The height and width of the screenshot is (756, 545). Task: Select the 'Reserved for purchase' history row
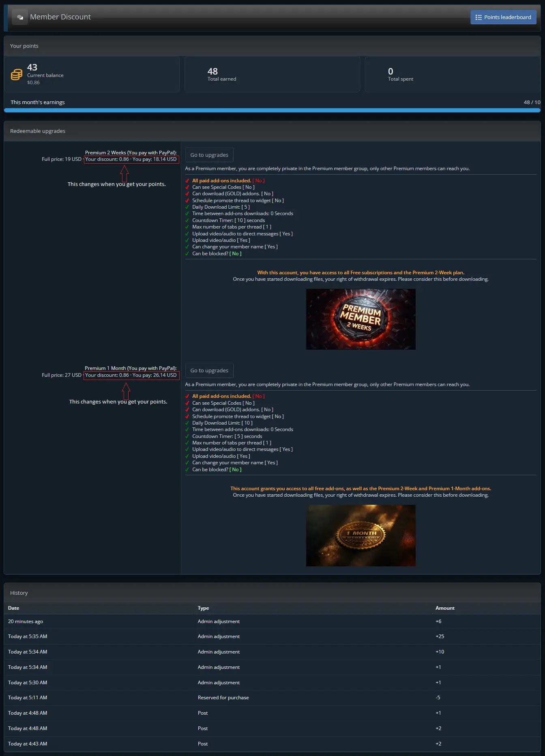272,698
